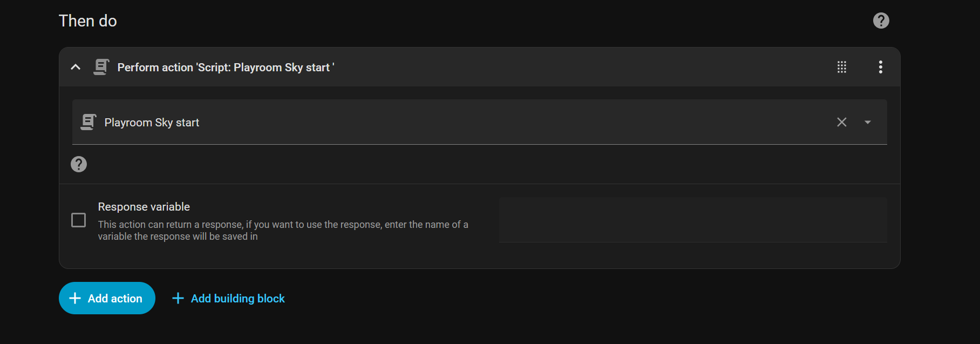Click Add building block
The image size is (980, 344).
237,299
